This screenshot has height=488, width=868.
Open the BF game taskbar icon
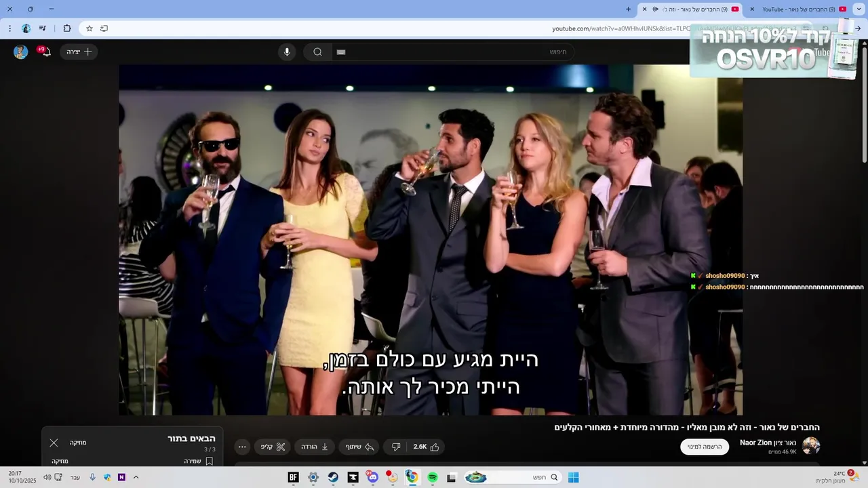293,477
